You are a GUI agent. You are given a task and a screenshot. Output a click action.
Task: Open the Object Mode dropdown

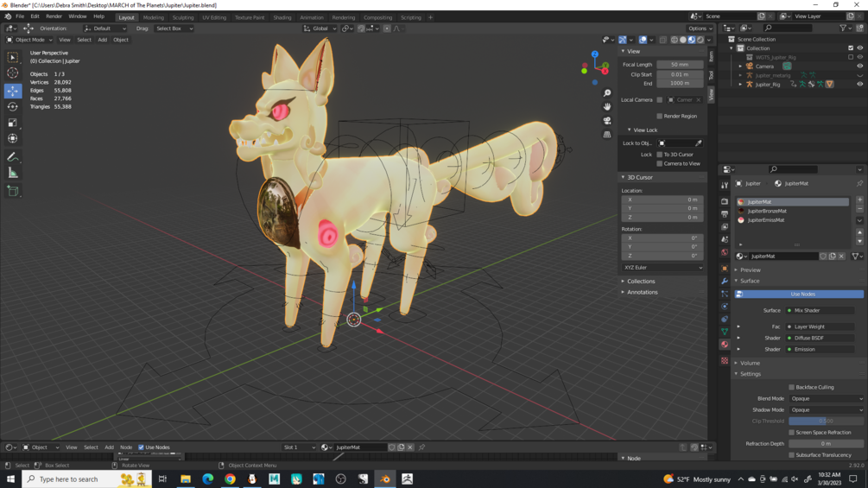pyautogui.click(x=29, y=40)
